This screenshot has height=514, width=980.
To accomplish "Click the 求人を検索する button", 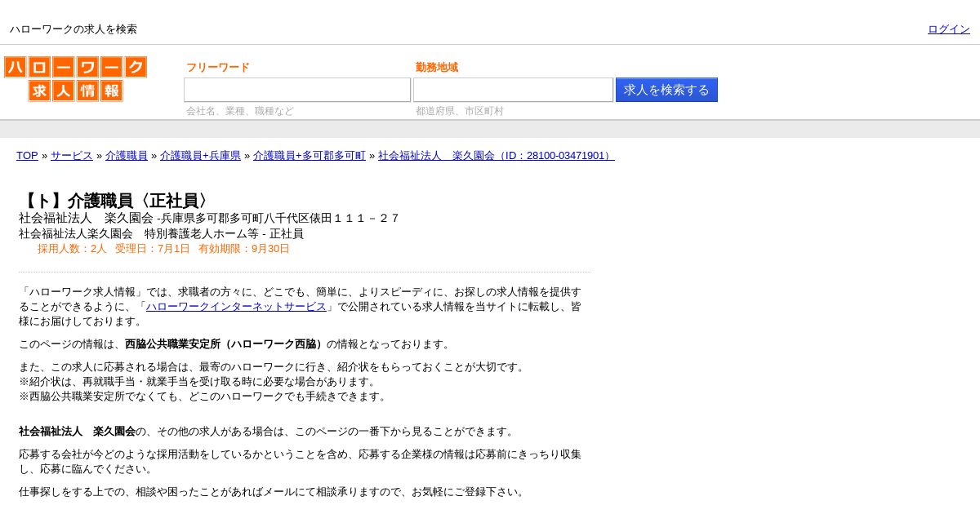I will (666, 90).
